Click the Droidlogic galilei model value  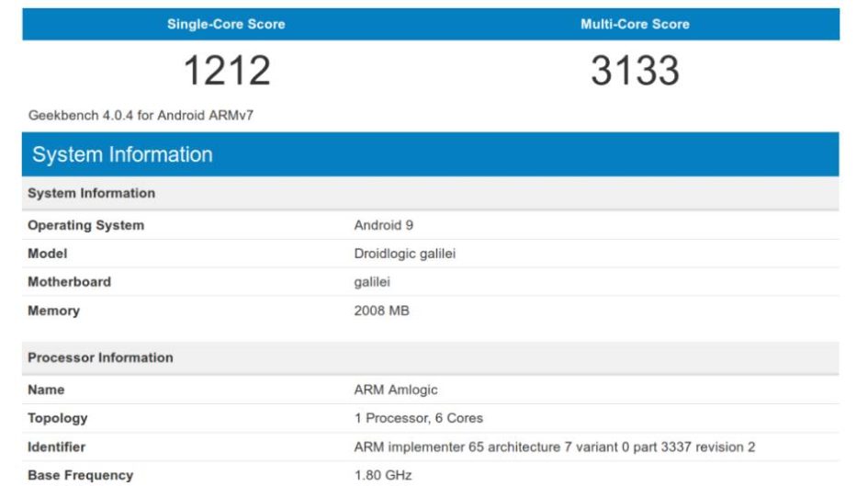tap(404, 254)
